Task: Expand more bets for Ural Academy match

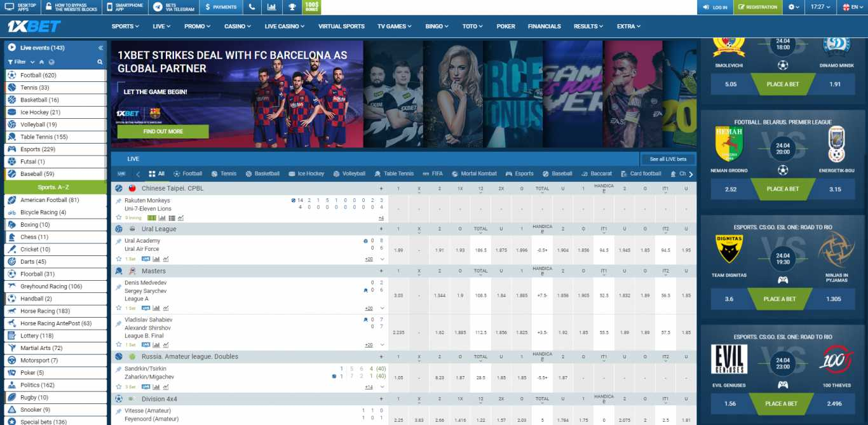Action: [x=369, y=259]
